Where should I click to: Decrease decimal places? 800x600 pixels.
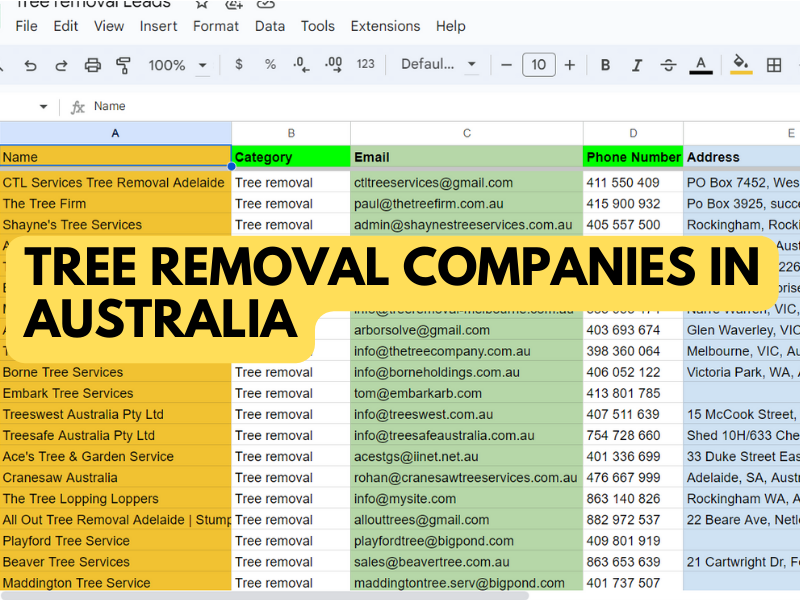301,65
